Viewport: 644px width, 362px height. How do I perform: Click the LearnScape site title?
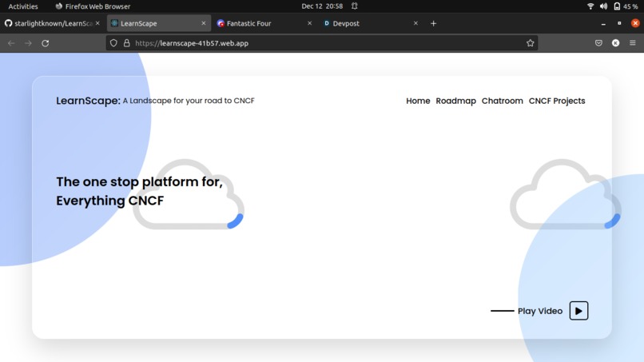click(x=89, y=101)
